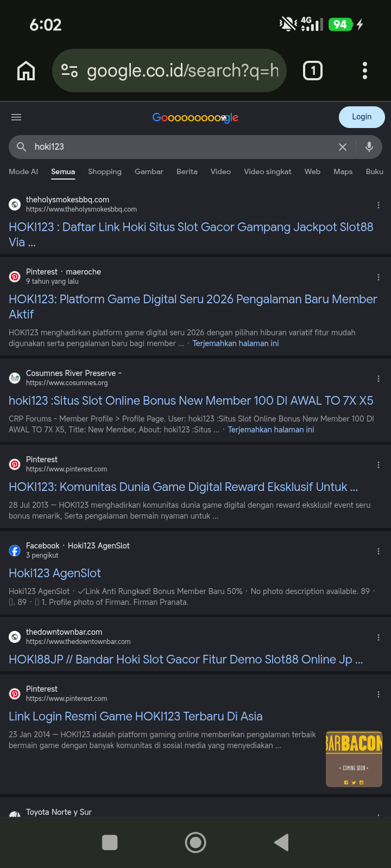Screen dimensions: 391x868
Task: Open site settings icon in the address bar
Action: pos(70,71)
